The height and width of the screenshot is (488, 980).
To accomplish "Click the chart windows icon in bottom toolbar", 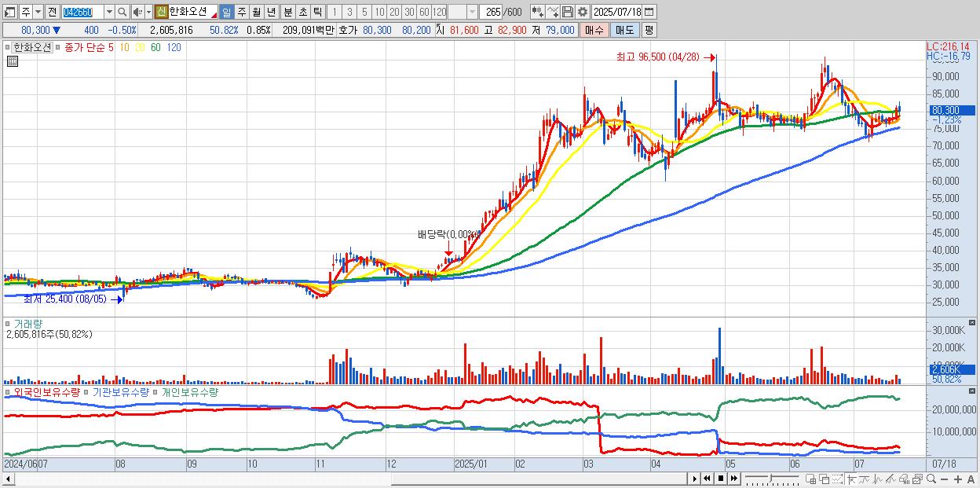I will [x=917, y=479].
